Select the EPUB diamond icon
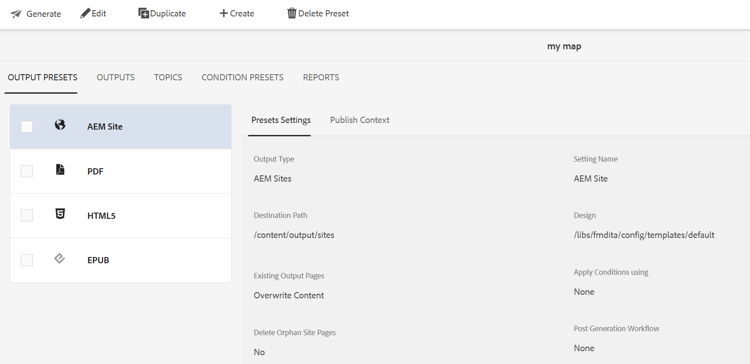This screenshot has width=750, height=364. (59, 259)
